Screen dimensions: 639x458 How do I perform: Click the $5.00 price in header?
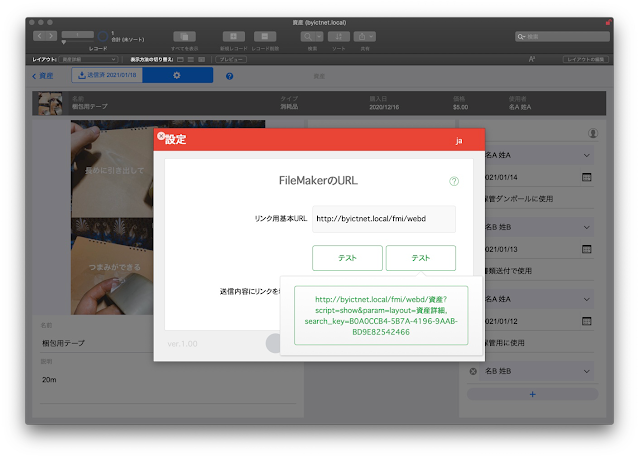(460, 107)
